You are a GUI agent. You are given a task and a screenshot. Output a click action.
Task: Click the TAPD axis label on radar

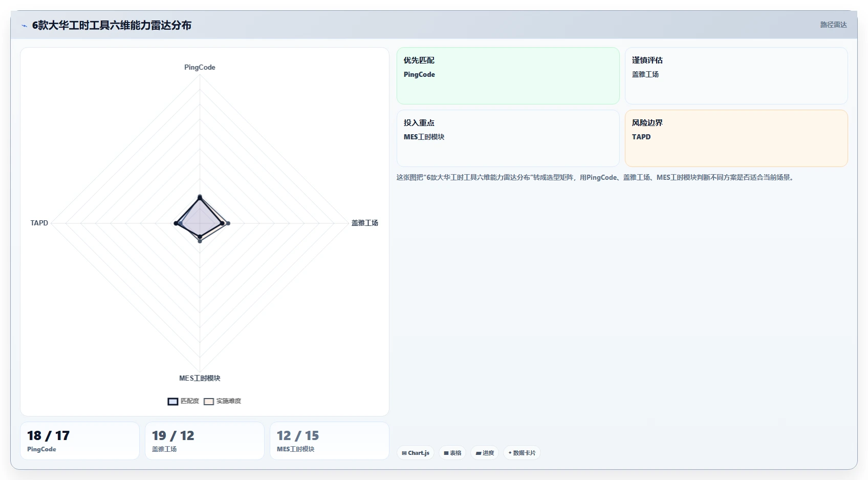click(x=39, y=223)
